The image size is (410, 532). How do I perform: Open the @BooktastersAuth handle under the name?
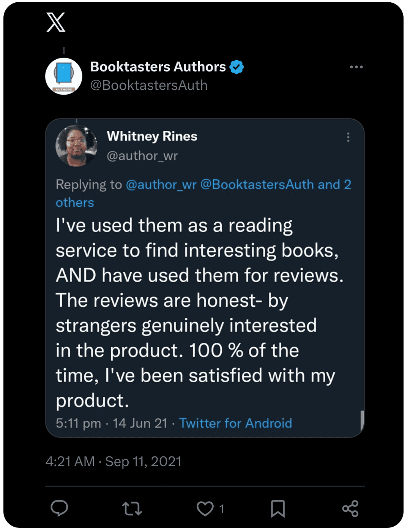pyautogui.click(x=149, y=85)
